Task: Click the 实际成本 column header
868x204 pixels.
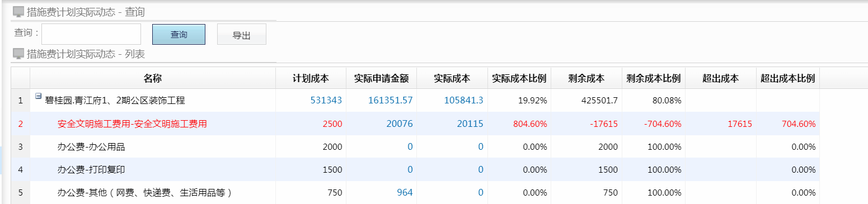Action: [x=452, y=78]
